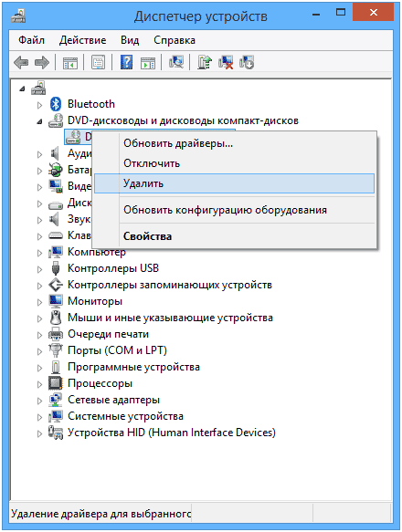Click the Back arrow toolbar icon
The height and width of the screenshot is (532, 402).
tap(21, 62)
